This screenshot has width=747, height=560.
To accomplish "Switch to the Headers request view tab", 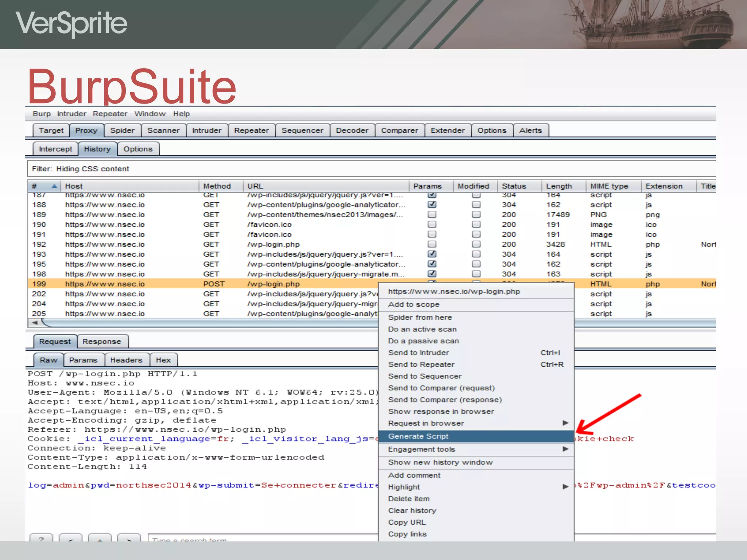I will pos(126,360).
